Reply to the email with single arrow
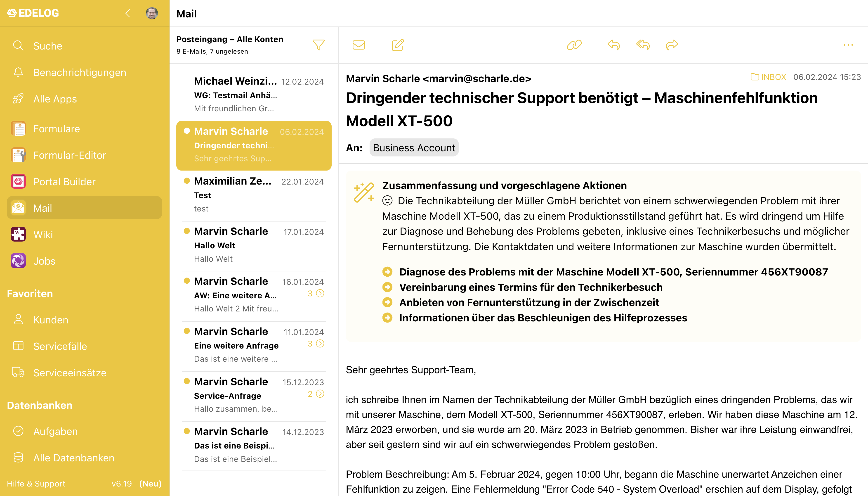The height and width of the screenshot is (496, 868). point(614,45)
